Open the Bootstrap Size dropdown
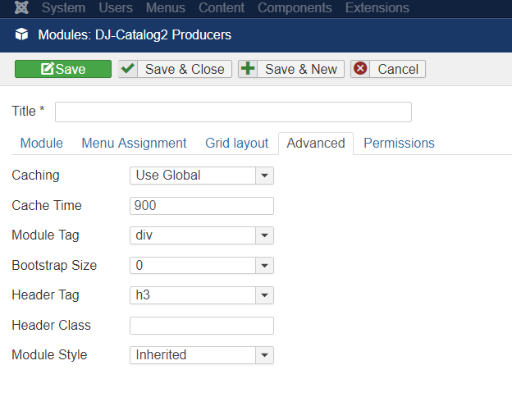The image size is (512, 420). point(202,265)
